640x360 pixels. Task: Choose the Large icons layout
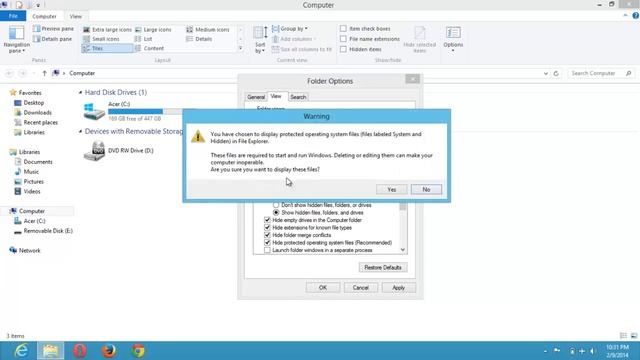coord(153,29)
